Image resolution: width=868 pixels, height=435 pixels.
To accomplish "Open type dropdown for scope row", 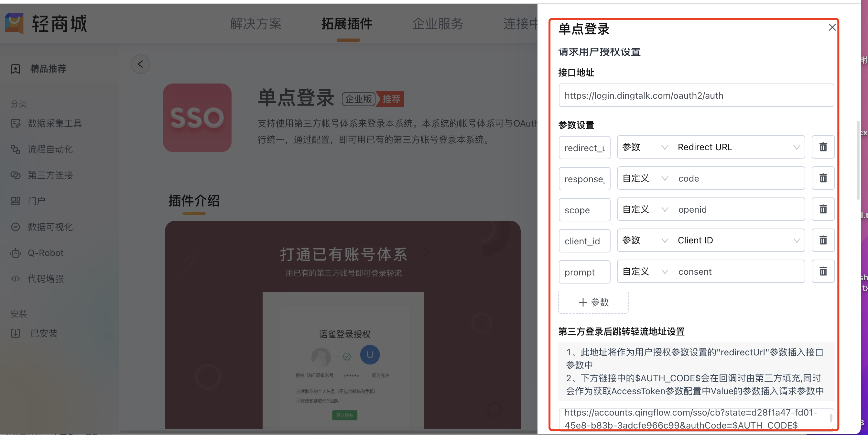I will pos(645,209).
